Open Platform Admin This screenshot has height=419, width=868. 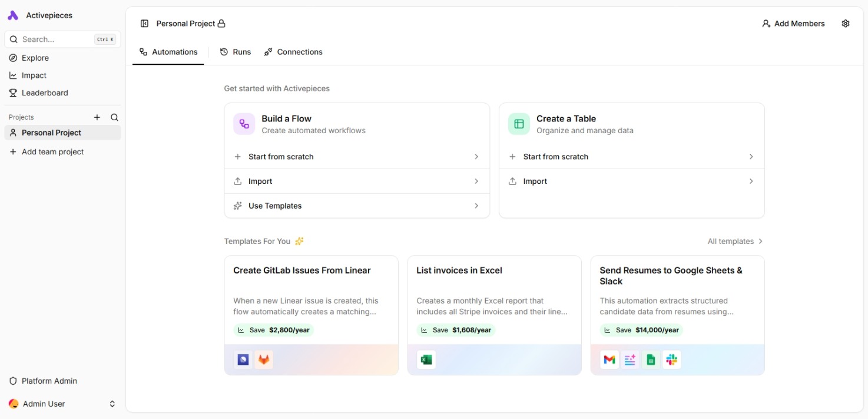62,381
